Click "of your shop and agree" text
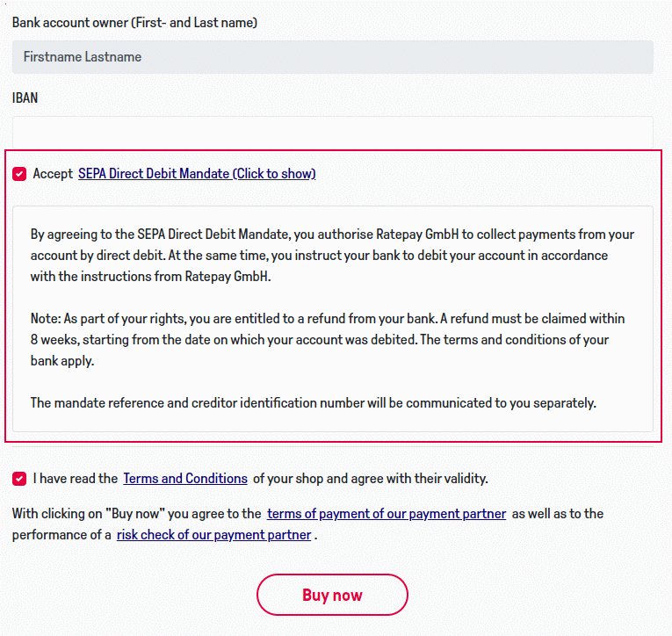This screenshot has width=672, height=636. tap(370, 479)
